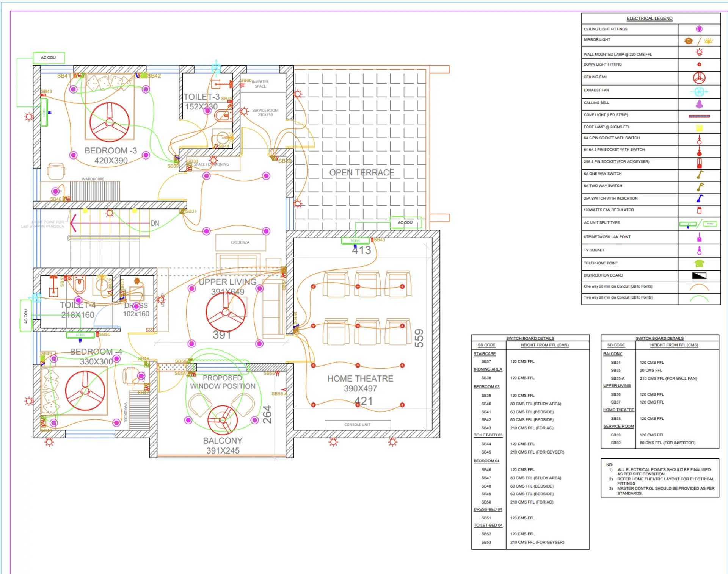Click the CONSOLE UNIT label in home theatre

357,424
